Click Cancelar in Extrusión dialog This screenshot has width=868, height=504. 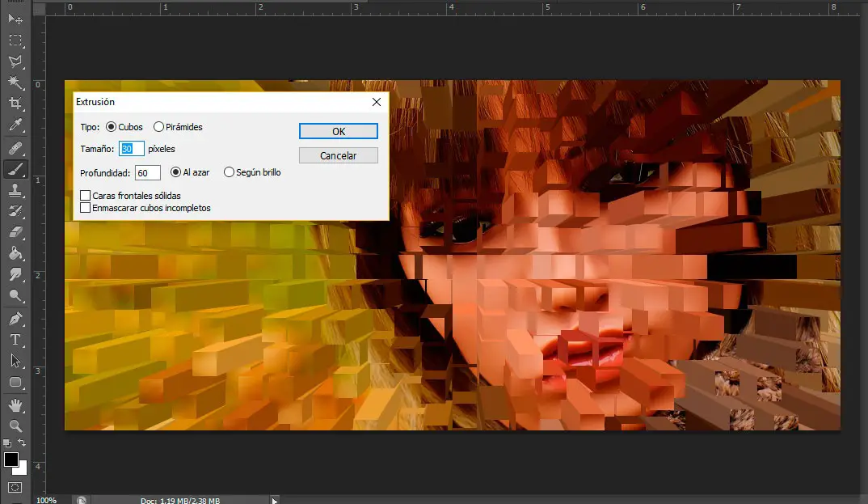(339, 155)
